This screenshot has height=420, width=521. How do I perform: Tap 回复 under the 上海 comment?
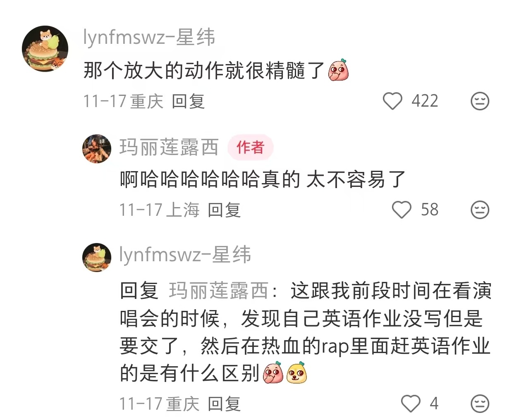click(x=224, y=210)
